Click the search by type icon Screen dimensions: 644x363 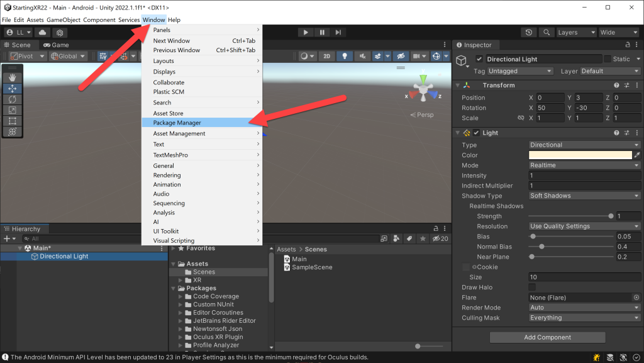(396, 238)
